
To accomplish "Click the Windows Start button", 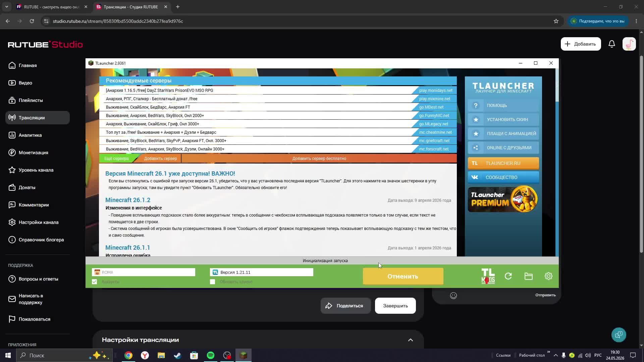I will [8, 355].
